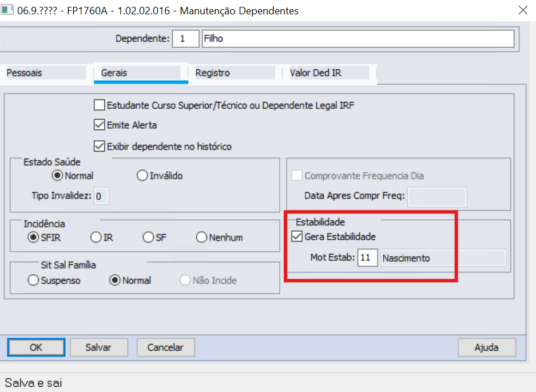Image resolution: width=536 pixels, height=392 pixels.
Task: Select the Gerais tab
Action: tap(141, 73)
